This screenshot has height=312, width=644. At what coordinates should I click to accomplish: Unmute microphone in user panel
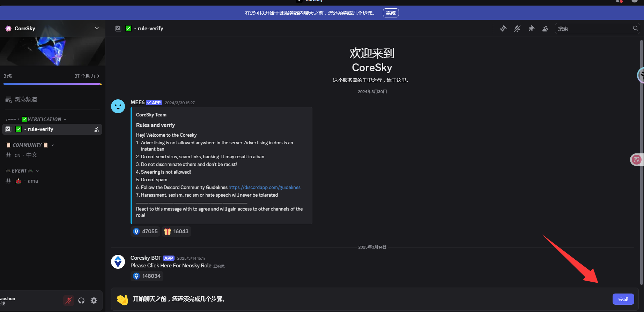point(69,300)
